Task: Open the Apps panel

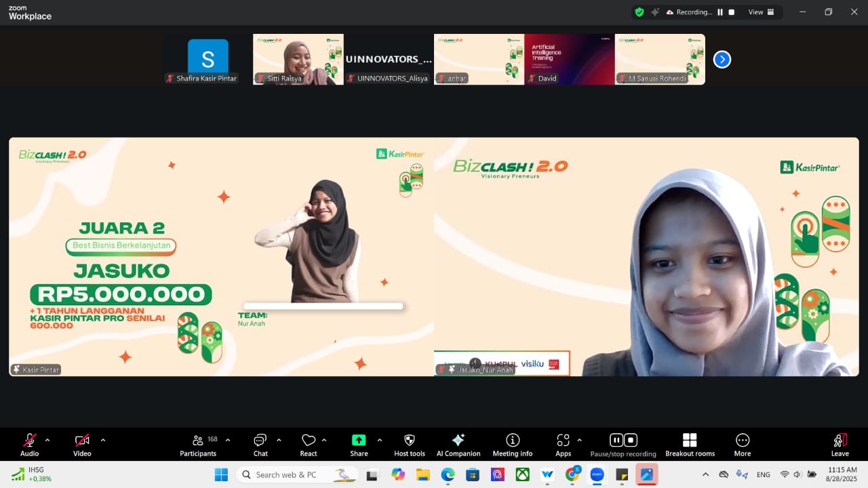Action: [563, 445]
